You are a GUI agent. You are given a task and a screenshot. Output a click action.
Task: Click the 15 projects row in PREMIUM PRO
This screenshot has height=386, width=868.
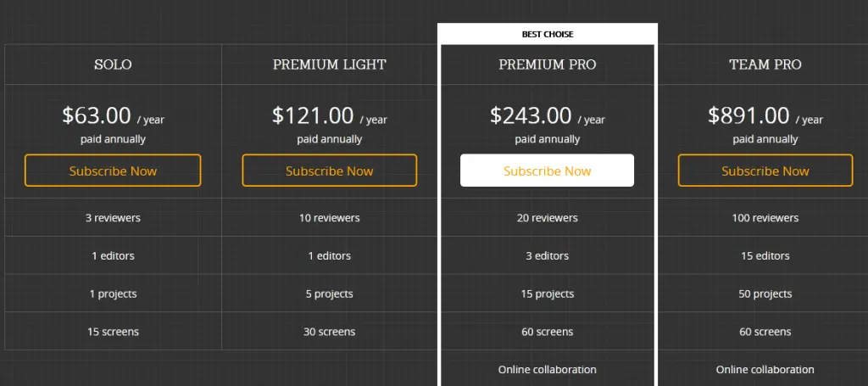[x=547, y=294]
